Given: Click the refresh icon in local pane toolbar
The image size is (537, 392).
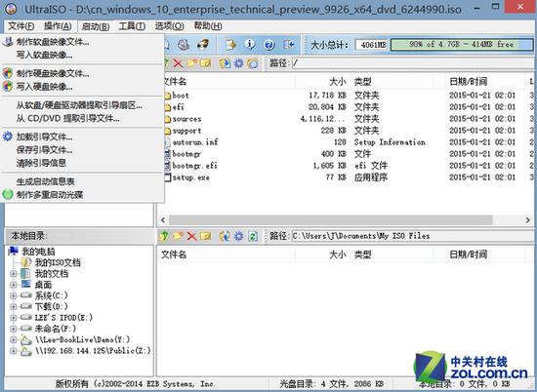Looking at the screenshot, I should coord(253,236).
